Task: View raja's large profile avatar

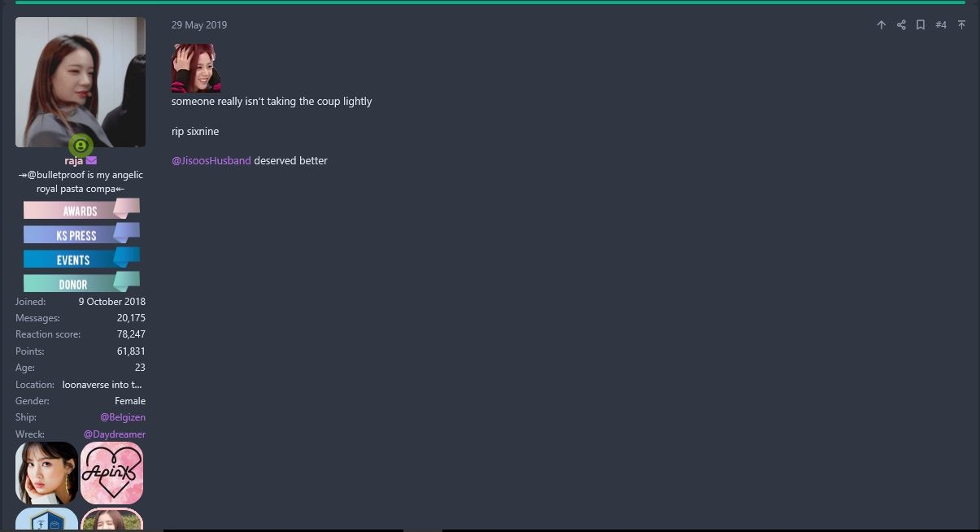Action: click(81, 82)
